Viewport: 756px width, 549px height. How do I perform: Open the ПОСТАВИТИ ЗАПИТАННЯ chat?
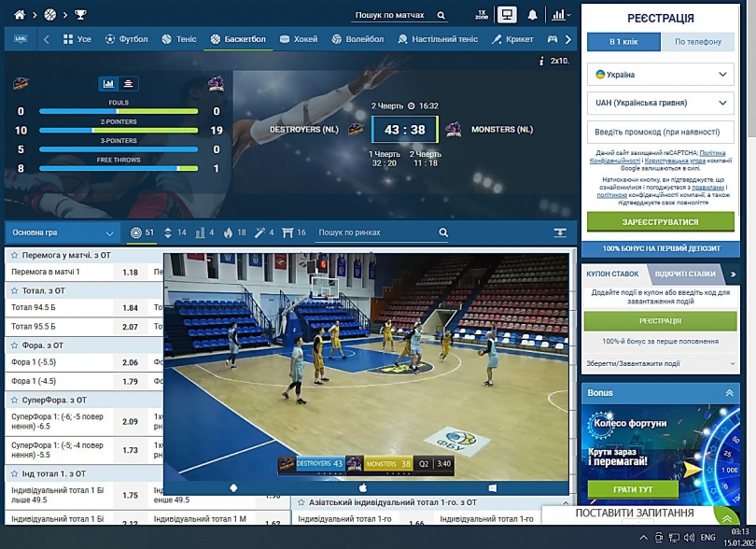coord(635,514)
